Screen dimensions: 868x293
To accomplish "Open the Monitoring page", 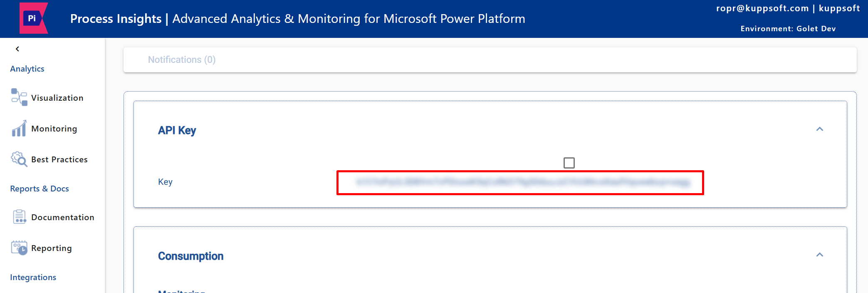I will 54,129.
